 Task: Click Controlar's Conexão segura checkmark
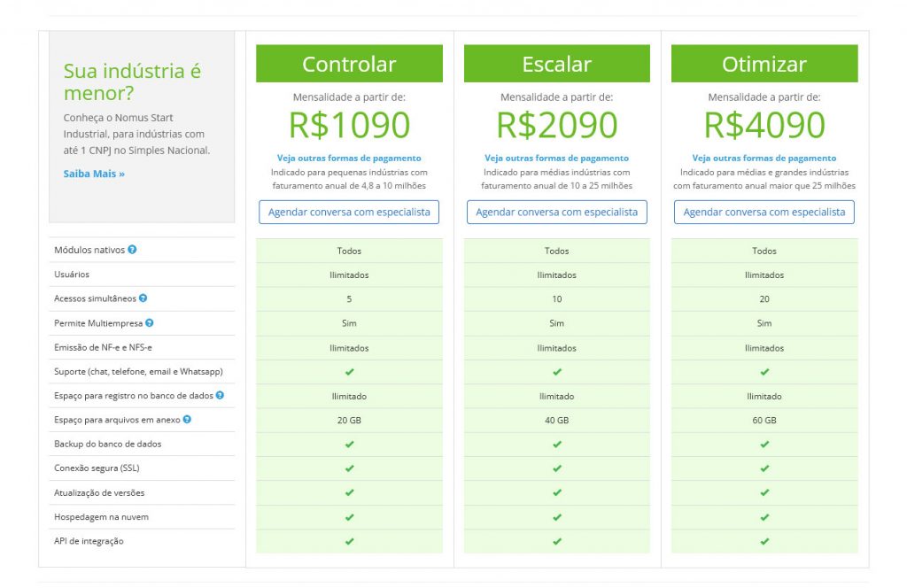click(349, 468)
